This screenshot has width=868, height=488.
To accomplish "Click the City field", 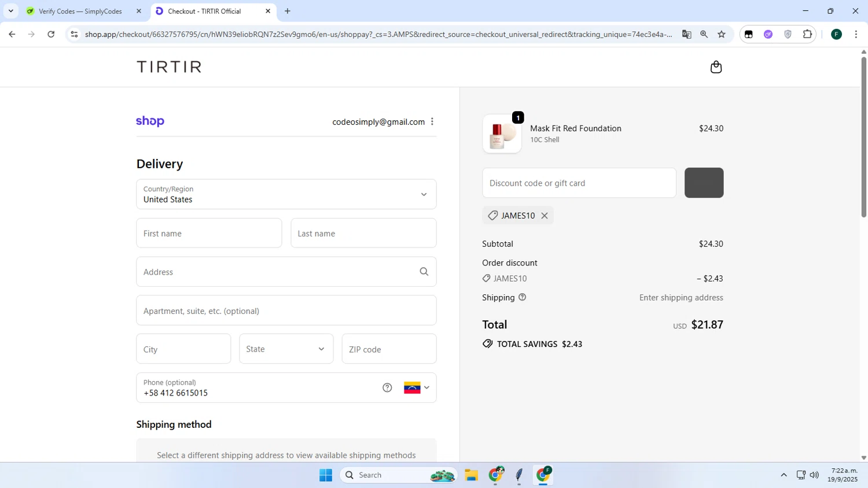I will (183, 349).
